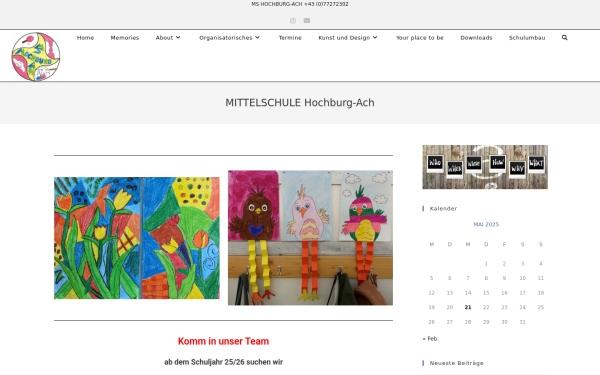This screenshot has width=600, height=375.
Task: Select calendar day 21
Action: click(x=468, y=307)
